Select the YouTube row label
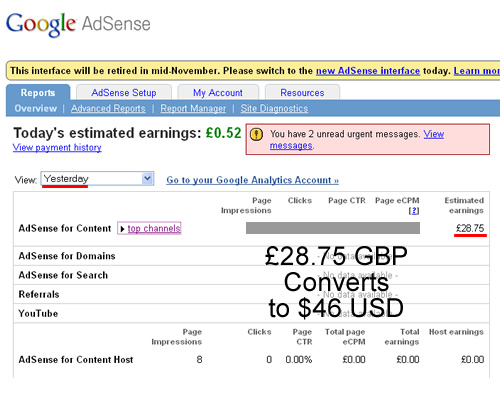Viewport: 500px width, 400px height. point(38,313)
